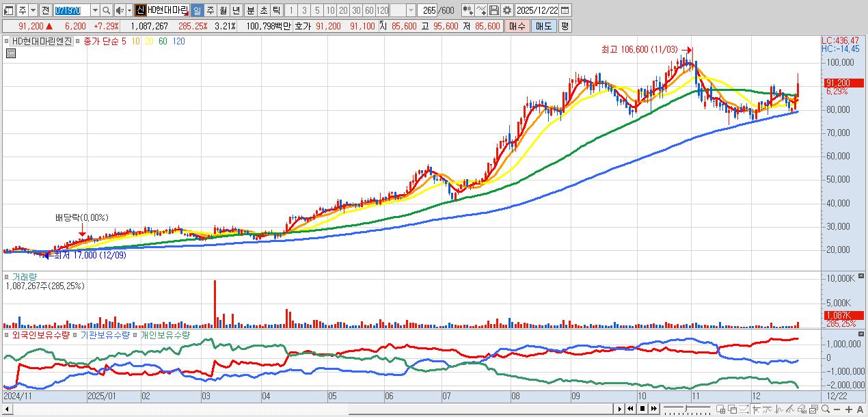The image size is (868, 417).
Task: Click the 주 selector button at top left
Action: (x=23, y=10)
